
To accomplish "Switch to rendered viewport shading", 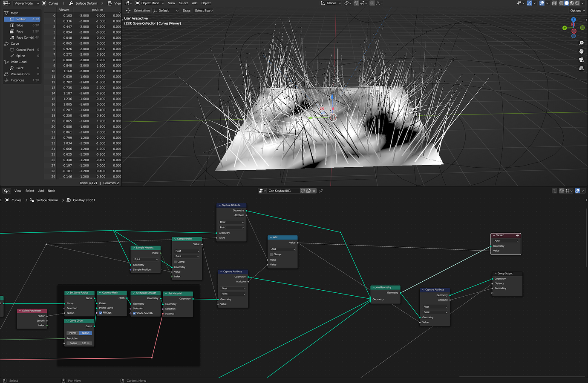I will [x=577, y=3].
